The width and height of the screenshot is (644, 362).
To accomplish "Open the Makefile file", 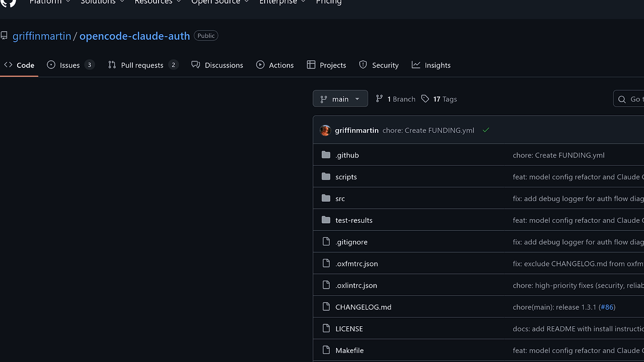I will click(350, 350).
